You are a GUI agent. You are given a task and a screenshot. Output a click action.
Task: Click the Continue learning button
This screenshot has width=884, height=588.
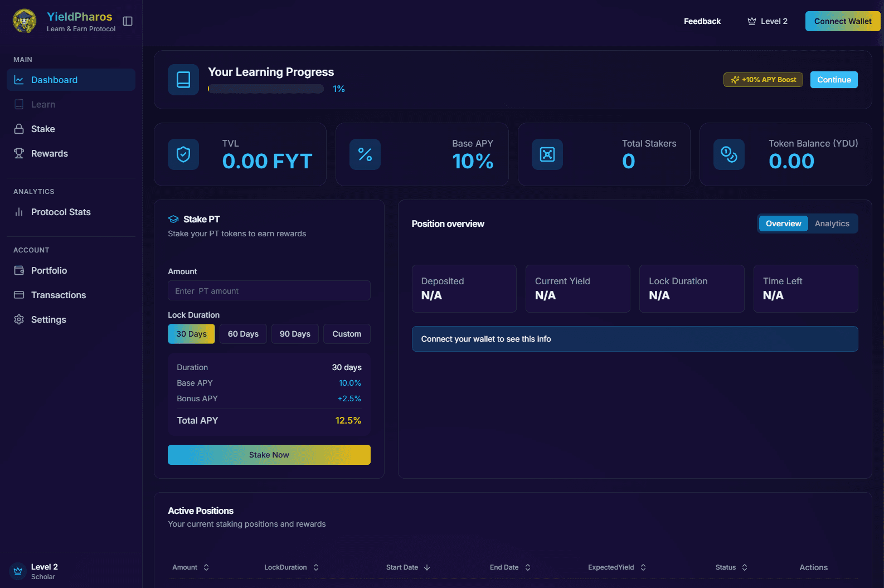[834, 80]
